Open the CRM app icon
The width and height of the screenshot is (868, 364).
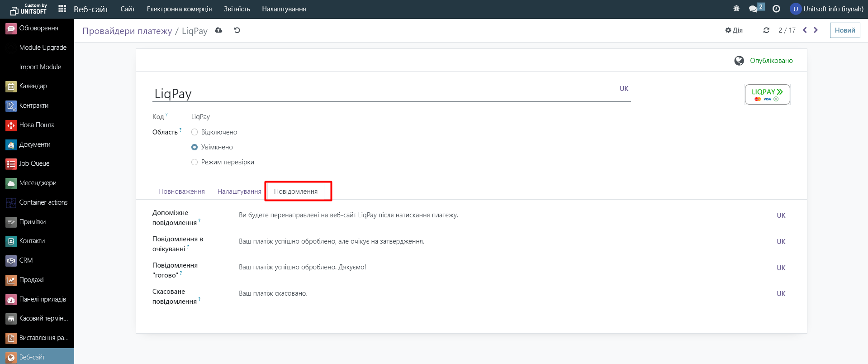coord(11,260)
